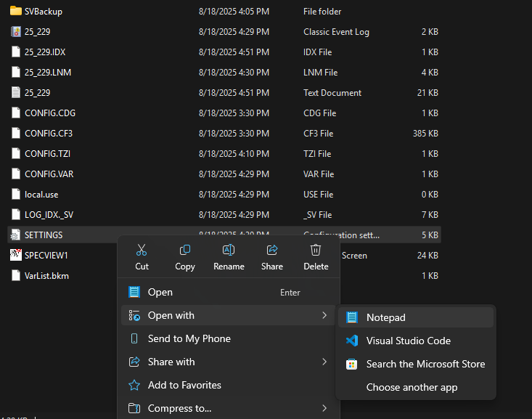The height and width of the screenshot is (419, 532).
Task: Select the VarList.bkm file
Action: [46, 276]
